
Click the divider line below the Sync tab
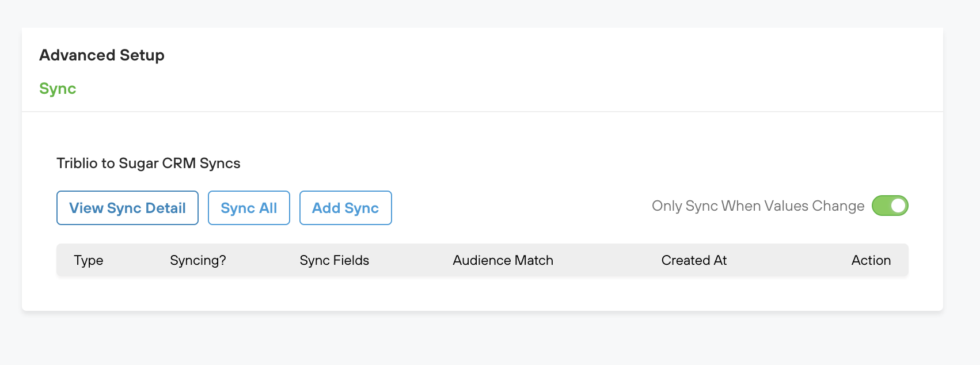(483, 112)
